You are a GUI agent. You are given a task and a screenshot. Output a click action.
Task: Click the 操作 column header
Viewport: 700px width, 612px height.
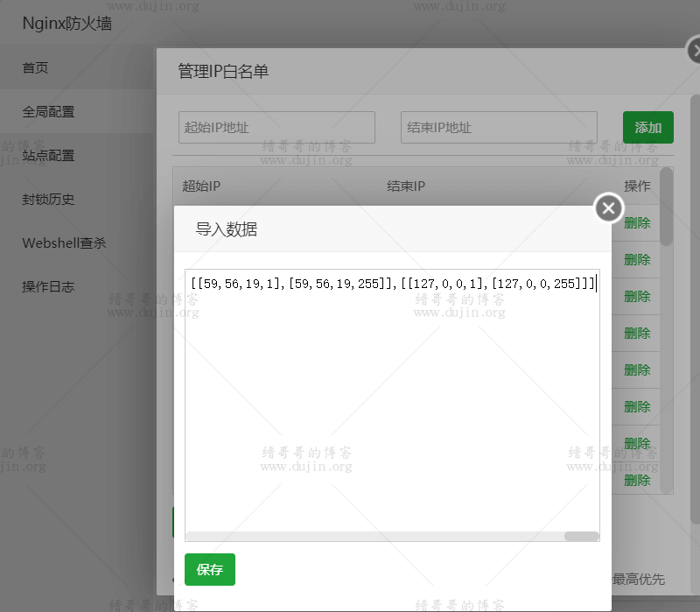(x=637, y=186)
